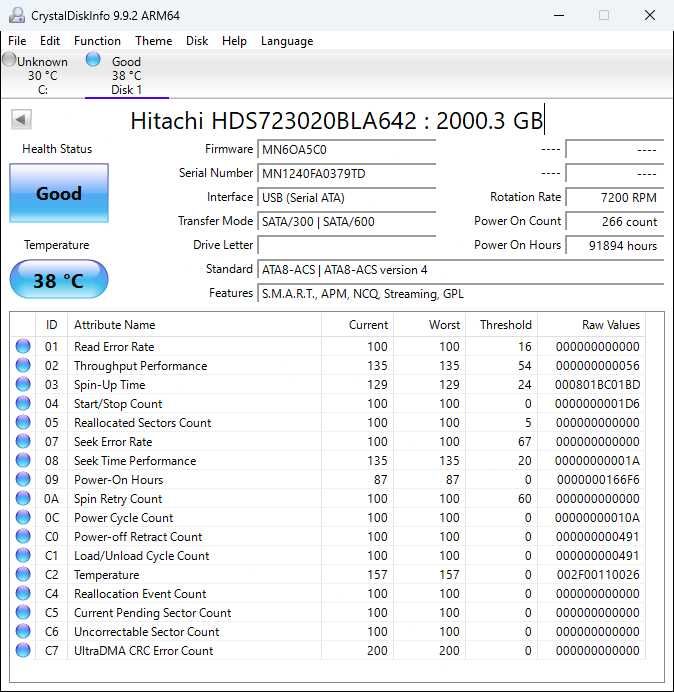This screenshot has width=674, height=692.
Task: Click the status orb for Read Error Rate
Action: pyautogui.click(x=23, y=346)
